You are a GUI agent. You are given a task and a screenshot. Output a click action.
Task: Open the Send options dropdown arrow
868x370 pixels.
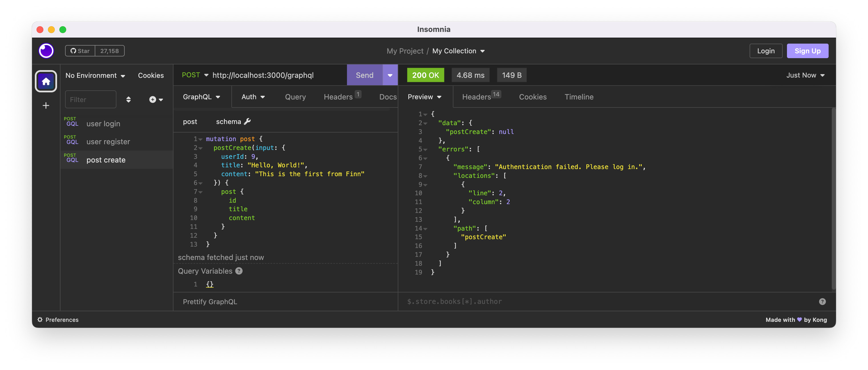390,75
